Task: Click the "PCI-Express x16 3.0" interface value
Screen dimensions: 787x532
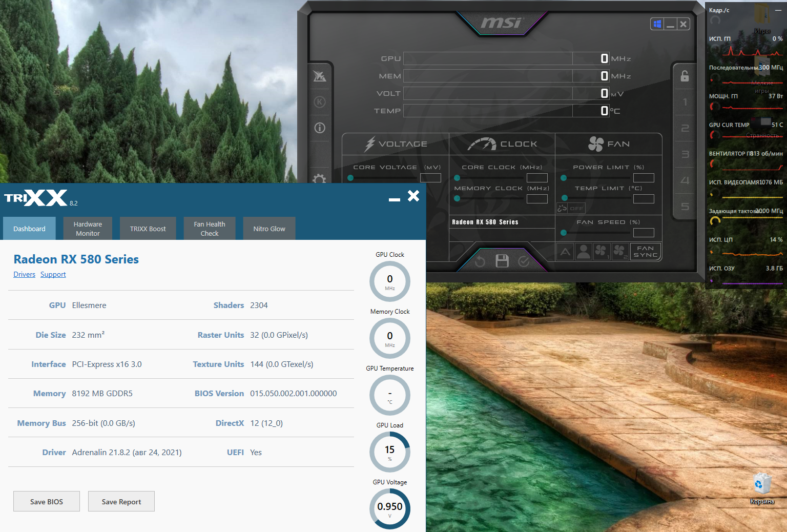Action: coord(107,364)
